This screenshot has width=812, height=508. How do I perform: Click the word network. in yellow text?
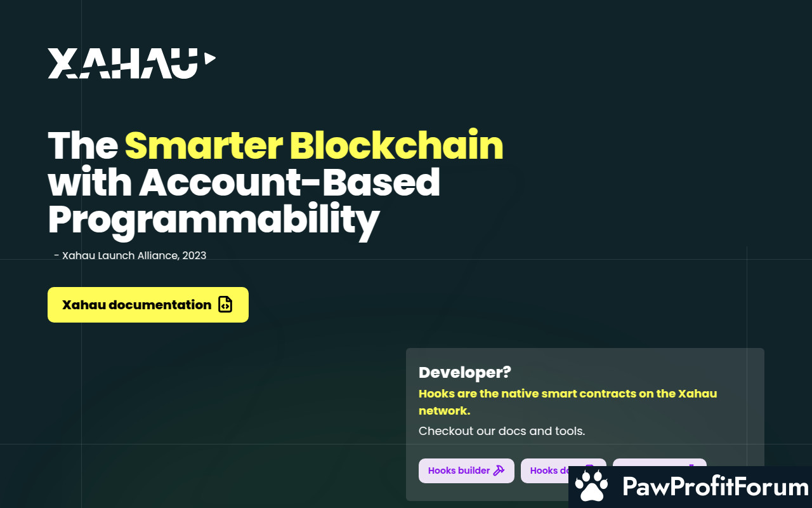[445, 411]
